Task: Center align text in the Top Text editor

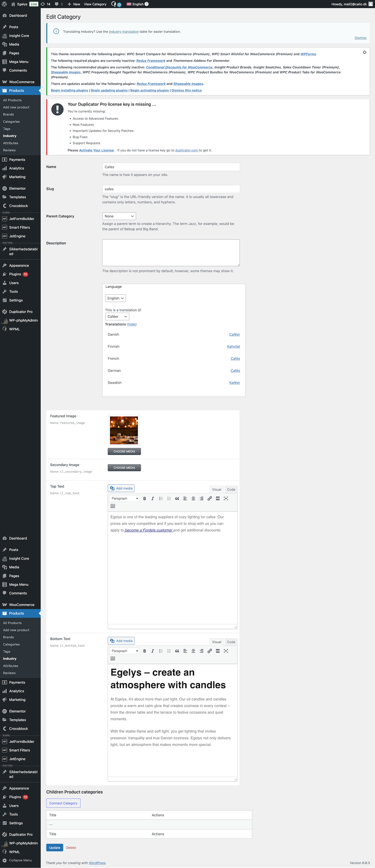Action: [193, 498]
